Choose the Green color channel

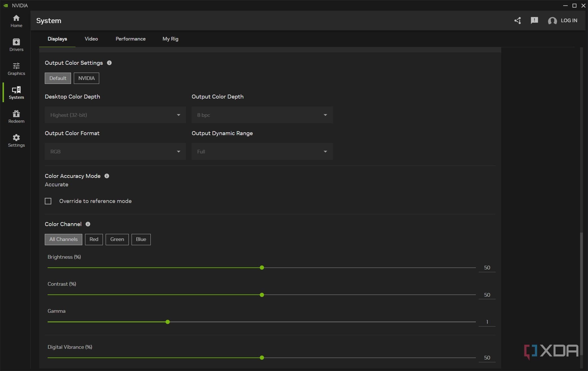[x=117, y=239]
